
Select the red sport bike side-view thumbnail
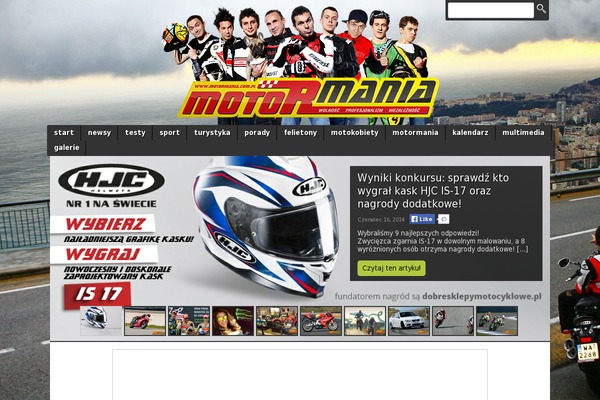pyautogui.click(x=321, y=321)
